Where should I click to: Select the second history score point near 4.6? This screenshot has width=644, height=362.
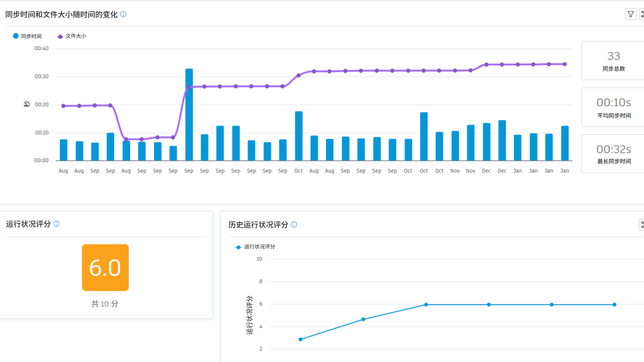pyautogui.click(x=363, y=319)
